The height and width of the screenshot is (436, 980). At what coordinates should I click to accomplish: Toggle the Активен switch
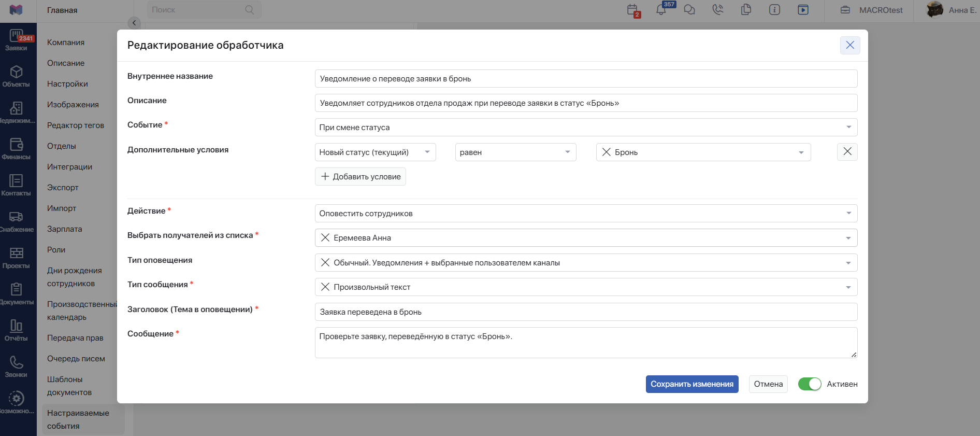(x=810, y=384)
